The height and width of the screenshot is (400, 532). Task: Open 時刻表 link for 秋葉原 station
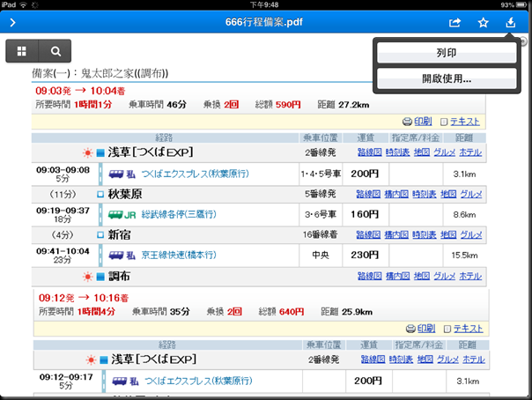(425, 194)
